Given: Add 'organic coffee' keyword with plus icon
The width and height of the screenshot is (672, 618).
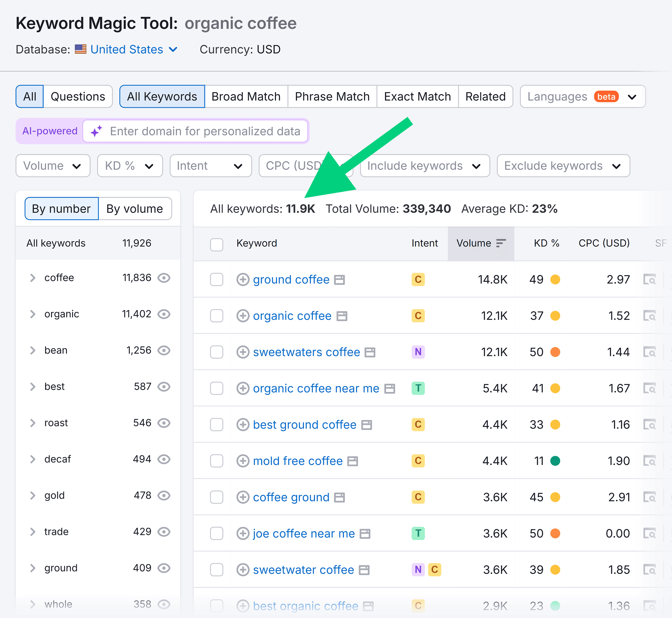Looking at the screenshot, I should coord(243,316).
